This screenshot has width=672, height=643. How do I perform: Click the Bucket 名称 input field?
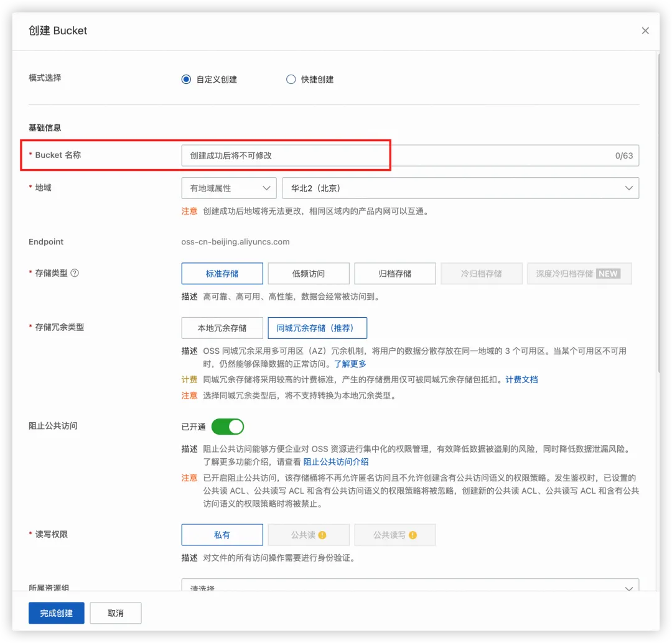click(x=410, y=155)
